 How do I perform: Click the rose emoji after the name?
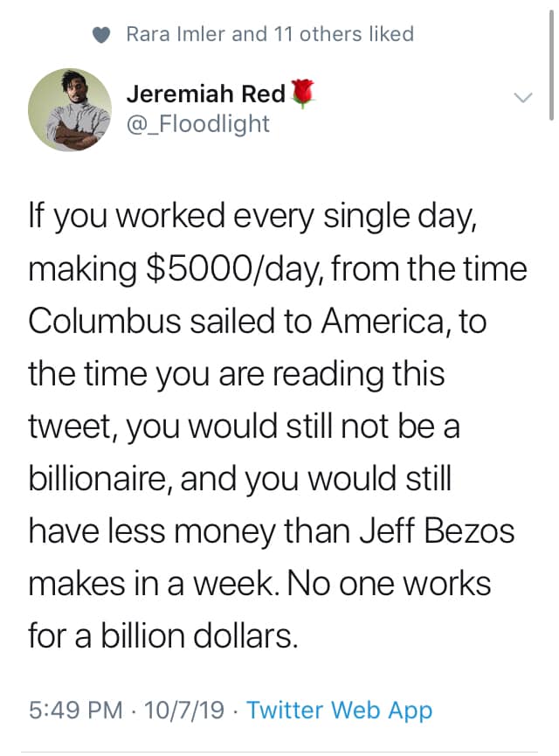pyautogui.click(x=302, y=94)
